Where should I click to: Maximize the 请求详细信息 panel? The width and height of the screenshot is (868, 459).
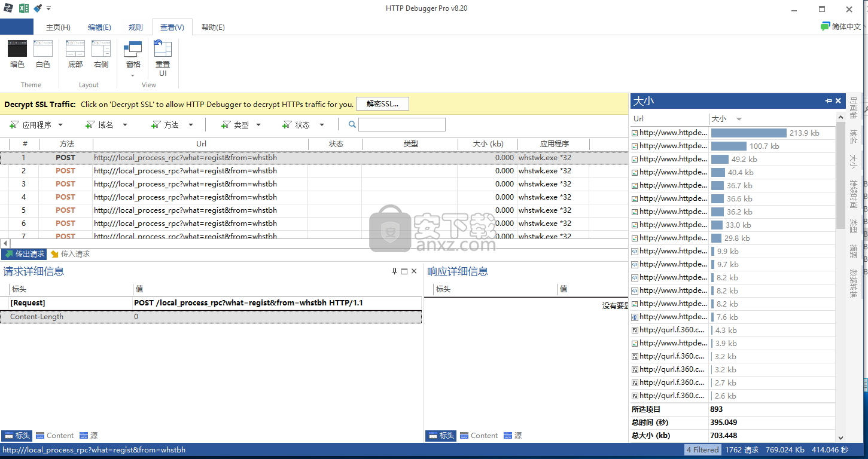(x=404, y=271)
